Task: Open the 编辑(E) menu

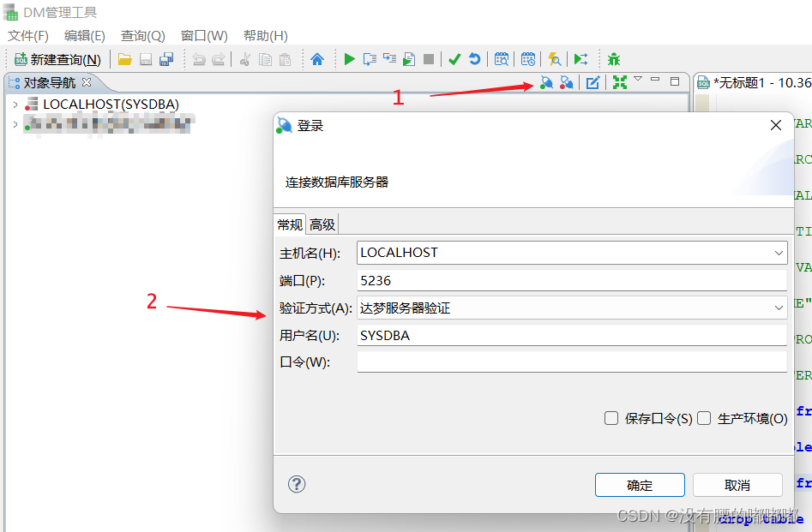Action: point(84,36)
